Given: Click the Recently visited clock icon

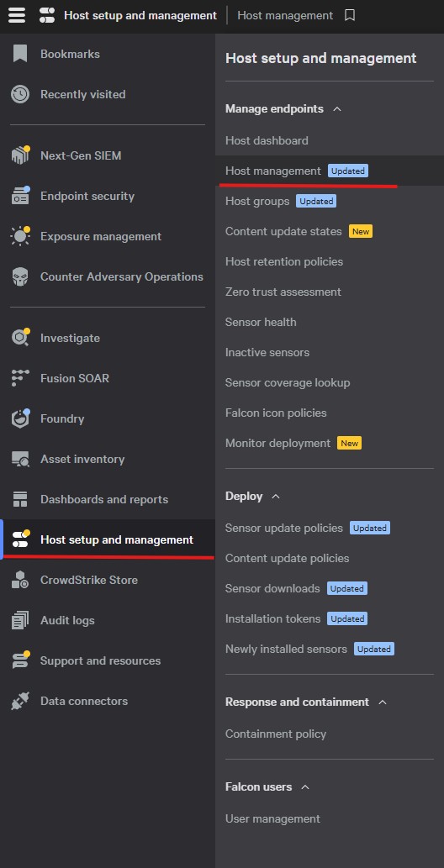Looking at the screenshot, I should (20, 94).
